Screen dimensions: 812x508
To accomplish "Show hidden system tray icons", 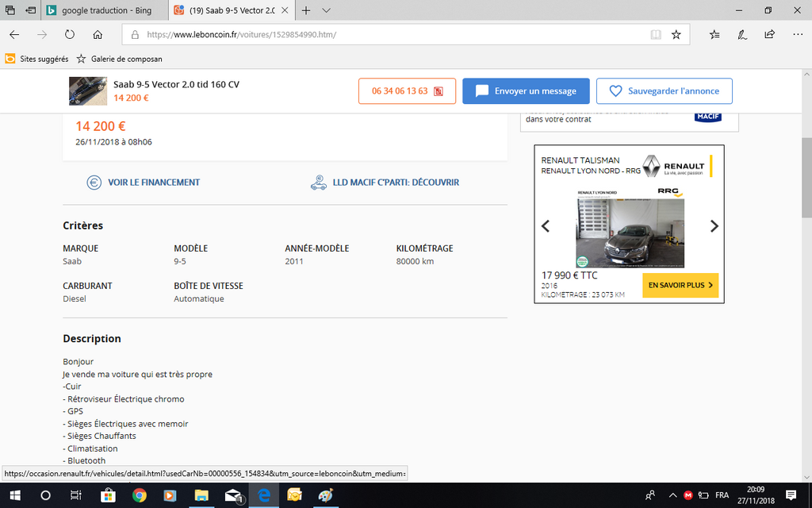I will click(x=672, y=495).
